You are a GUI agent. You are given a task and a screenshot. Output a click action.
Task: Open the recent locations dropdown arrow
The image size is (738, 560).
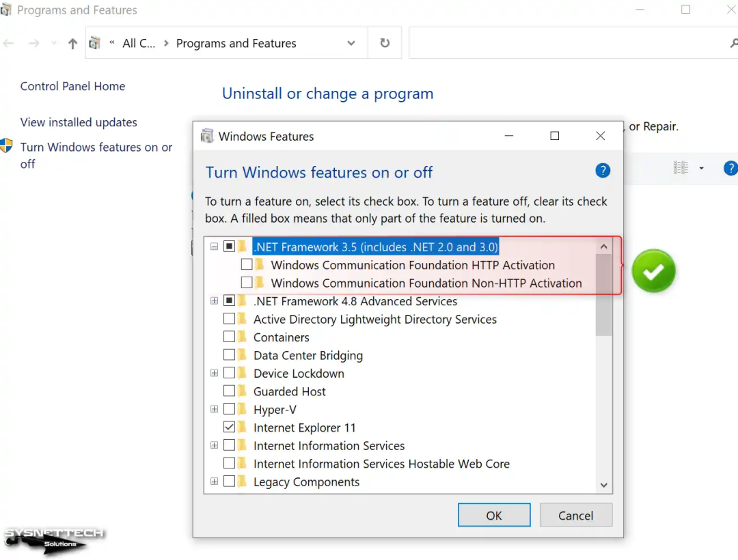coord(54,43)
